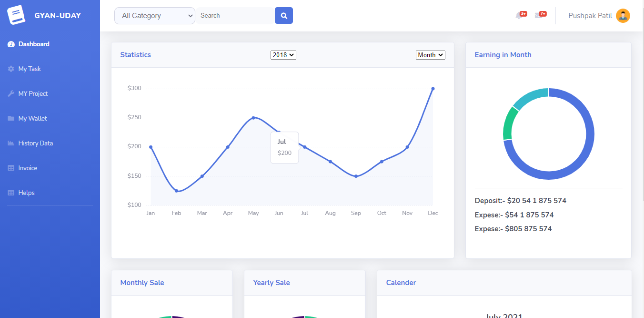Click the wrench icon beside MY Project
The image size is (644, 318).
[10, 93]
